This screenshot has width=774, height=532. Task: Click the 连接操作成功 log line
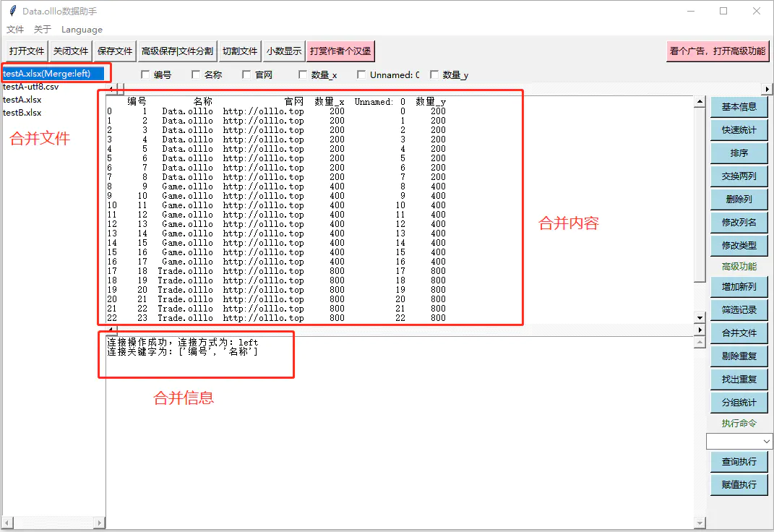tap(183, 343)
